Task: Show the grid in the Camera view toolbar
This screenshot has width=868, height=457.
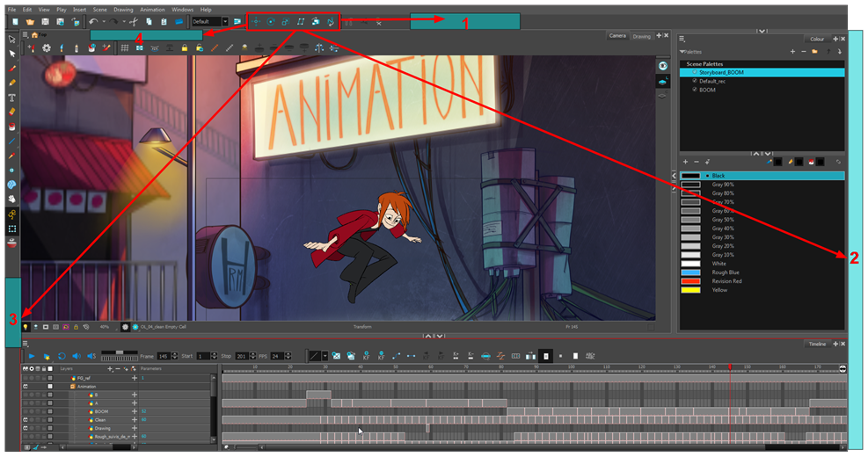Action: click(125, 48)
